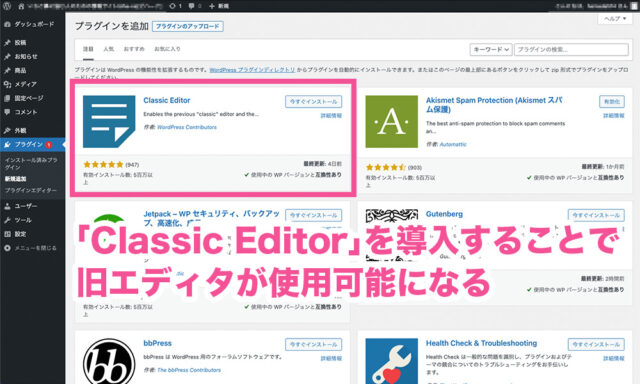The width and height of the screenshot is (640, 384).
Task: Expand the ヘルプ panel tab
Action: [615, 19]
